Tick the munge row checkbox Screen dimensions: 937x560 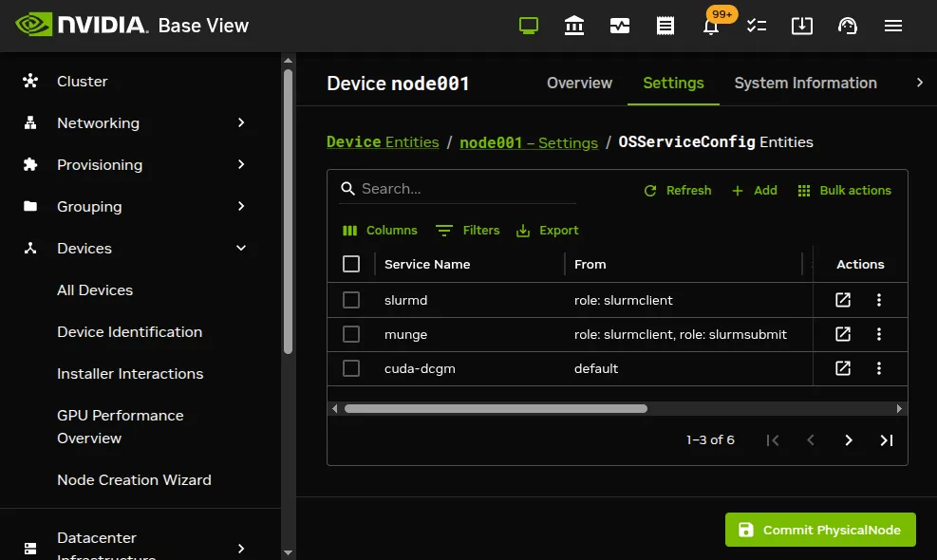coord(351,334)
